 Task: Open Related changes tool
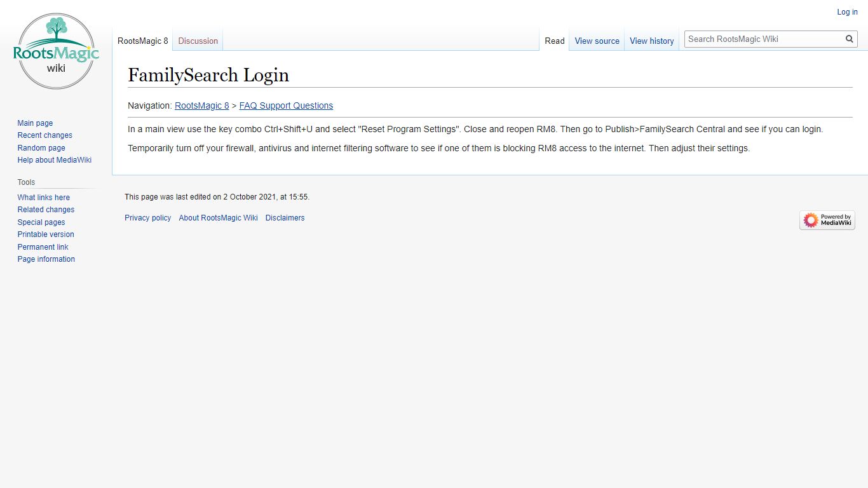point(46,210)
